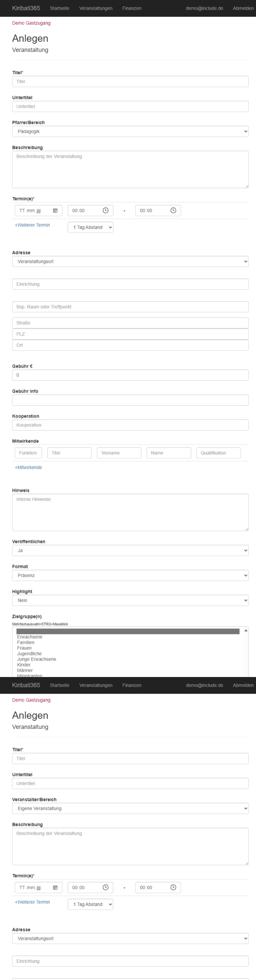256x980 pixels.
Task: Open Veranstalter/Bereich dropdown showing Eigene Veranstaltung
Action: (x=130, y=808)
